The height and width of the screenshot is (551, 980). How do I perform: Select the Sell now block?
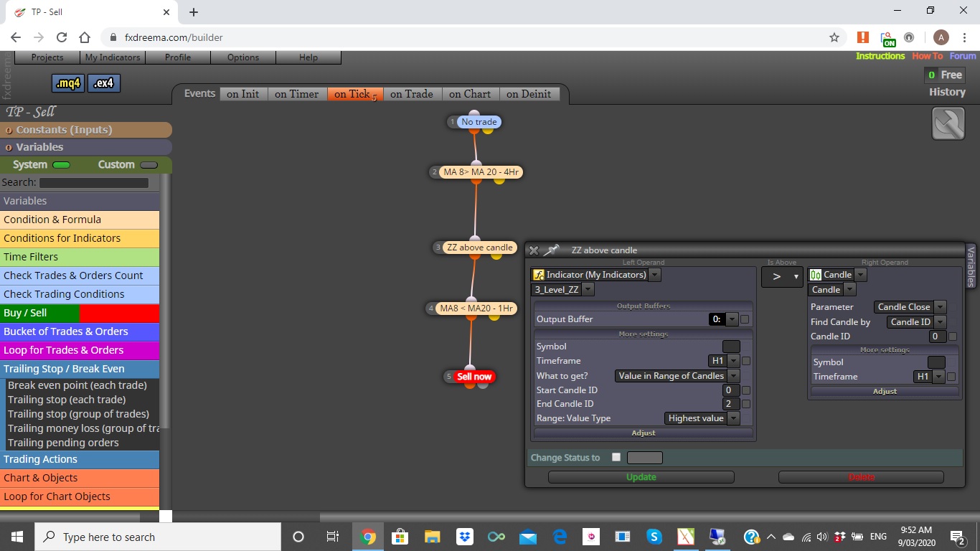pos(474,377)
